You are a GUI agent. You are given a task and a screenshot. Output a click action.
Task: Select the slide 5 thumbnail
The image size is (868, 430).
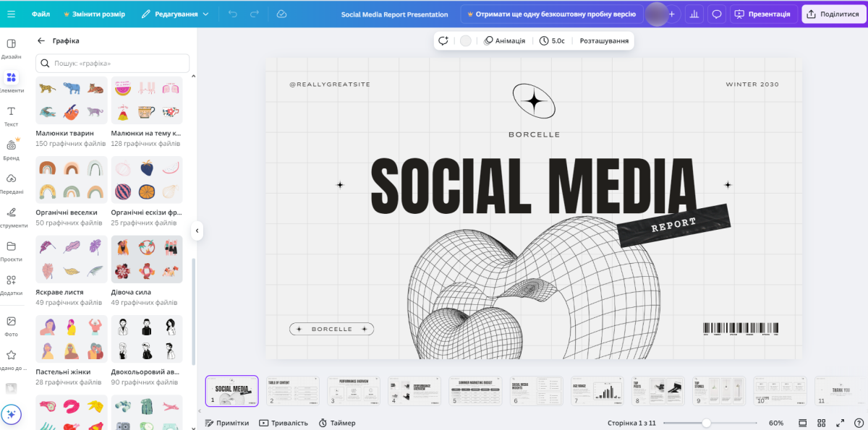475,390
